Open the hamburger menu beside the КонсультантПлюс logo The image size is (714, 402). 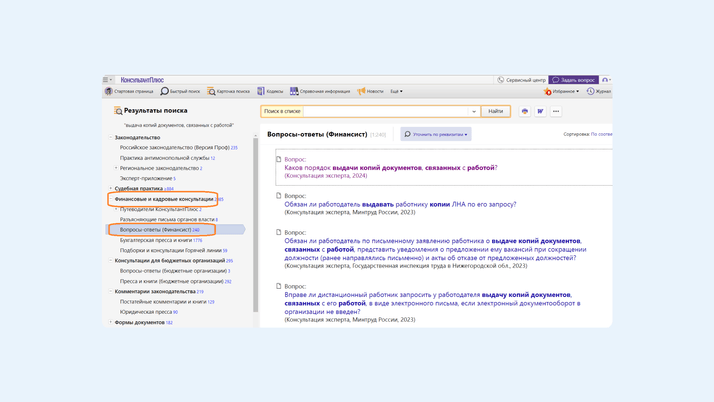tap(108, 80)
